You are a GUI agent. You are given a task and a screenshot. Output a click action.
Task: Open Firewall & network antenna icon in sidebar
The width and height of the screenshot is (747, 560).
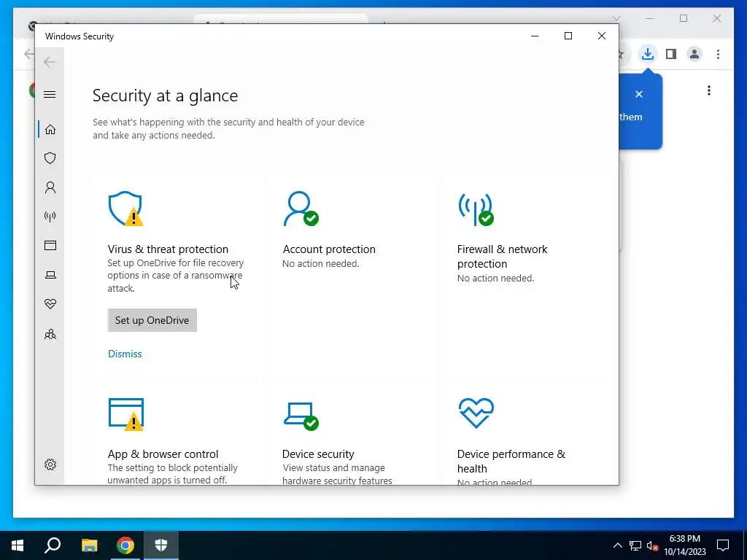[50, 217]
